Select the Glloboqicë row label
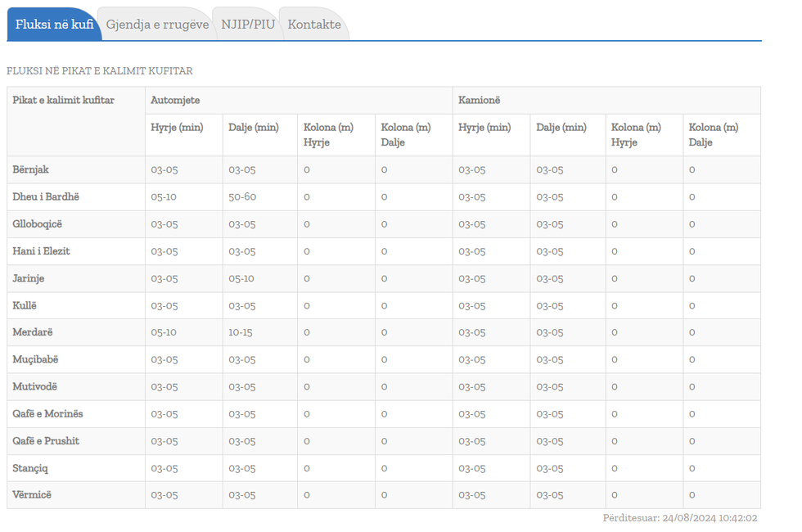The width and height of the screenshot is (802, 532). [x=37, y=223]
